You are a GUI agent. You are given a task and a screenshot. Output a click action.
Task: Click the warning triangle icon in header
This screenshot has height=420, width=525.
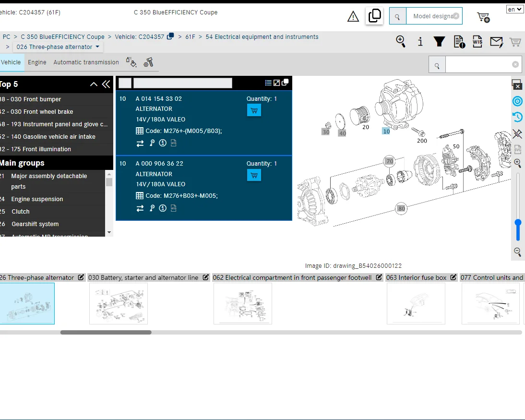pyautogui.click(x=353, y=16)
